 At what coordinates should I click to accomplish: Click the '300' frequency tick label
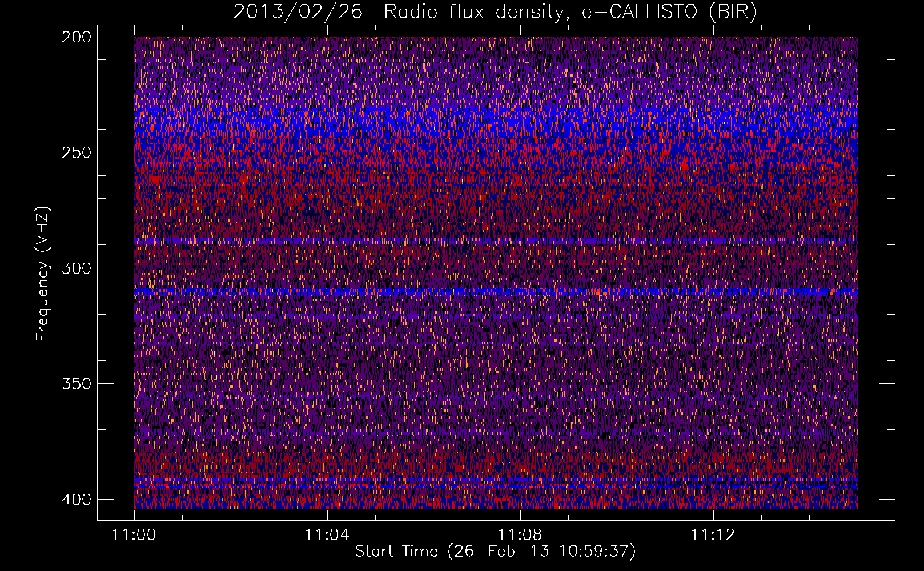click(x=77, y=268)
